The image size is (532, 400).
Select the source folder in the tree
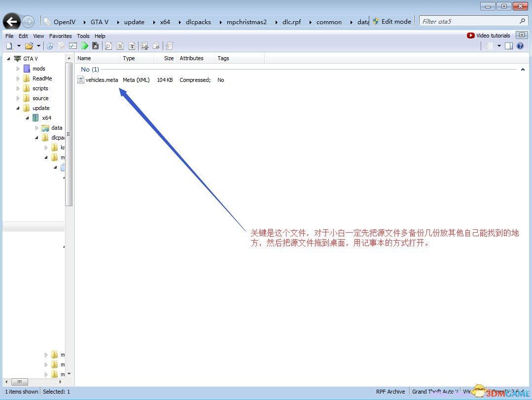(41, 98)
